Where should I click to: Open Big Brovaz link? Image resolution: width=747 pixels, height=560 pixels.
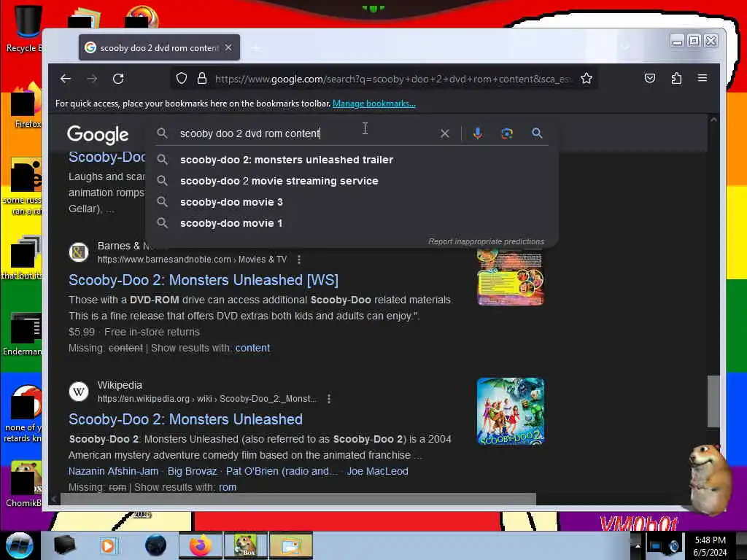click(192, 471)
